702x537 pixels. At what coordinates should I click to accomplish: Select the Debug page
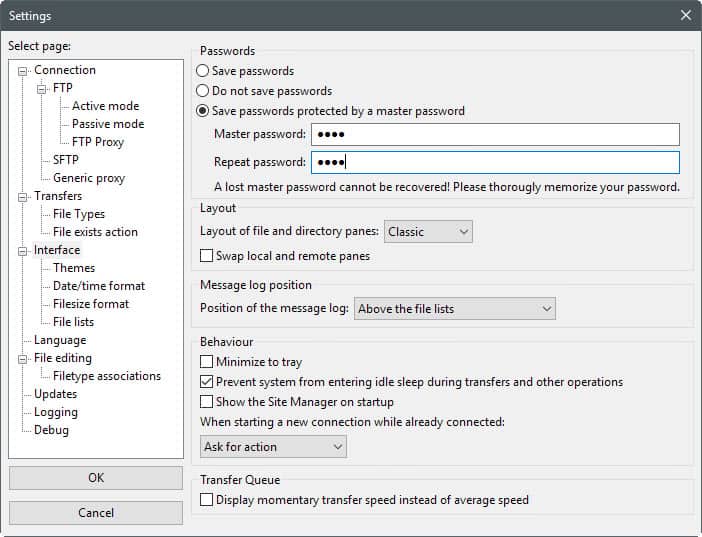(51, 430)
